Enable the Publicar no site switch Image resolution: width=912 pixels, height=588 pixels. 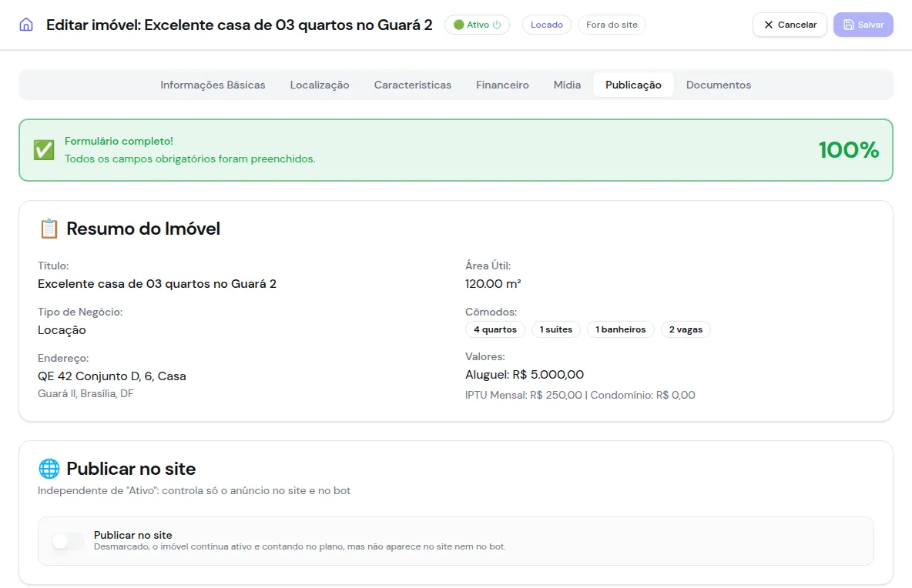(68, 541)
